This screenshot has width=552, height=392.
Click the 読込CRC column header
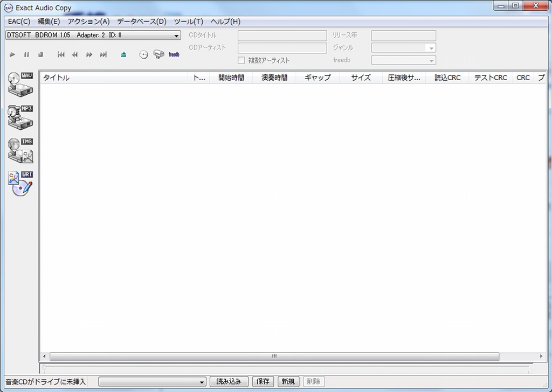point(447,78)
